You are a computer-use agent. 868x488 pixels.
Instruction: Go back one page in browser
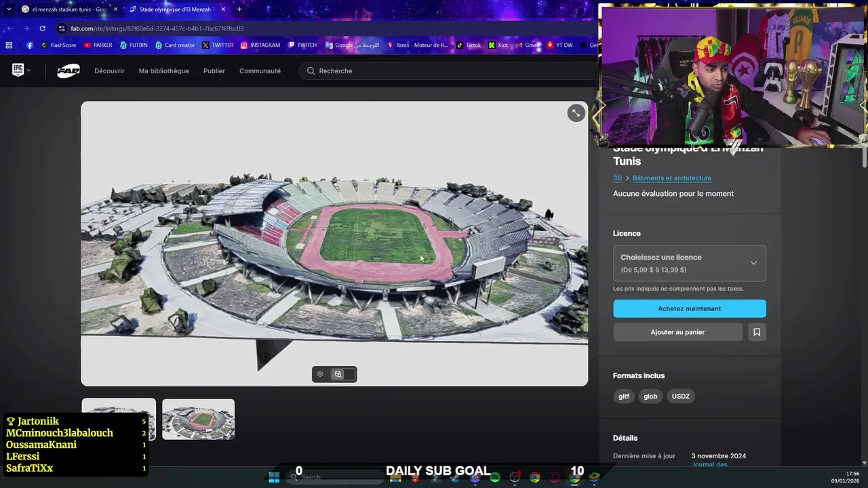[x=9, y=28]
